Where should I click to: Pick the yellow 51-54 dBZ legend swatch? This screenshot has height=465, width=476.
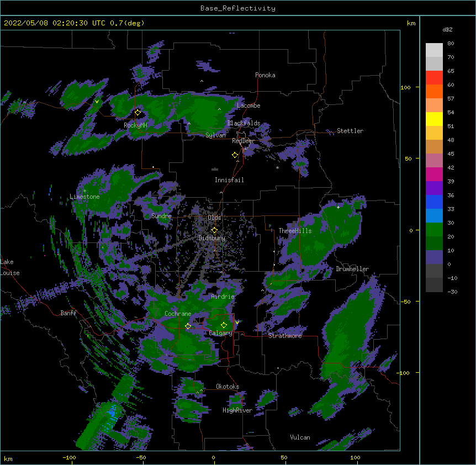coord(434,119)
